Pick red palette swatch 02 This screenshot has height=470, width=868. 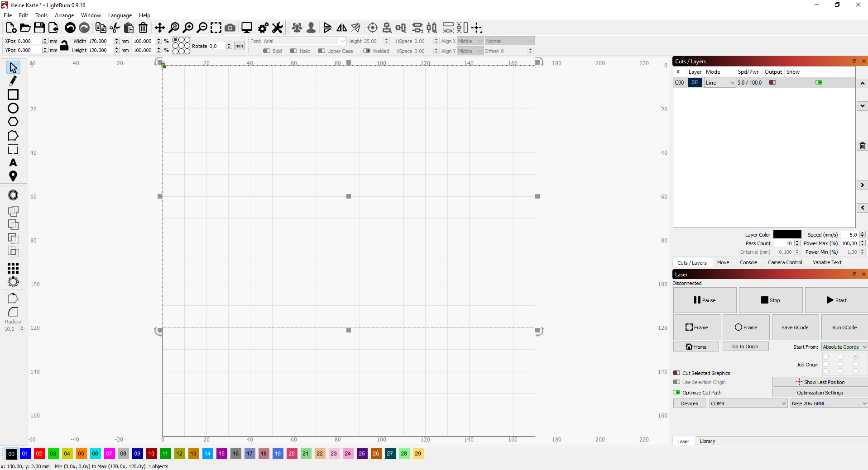click(39, 454)
